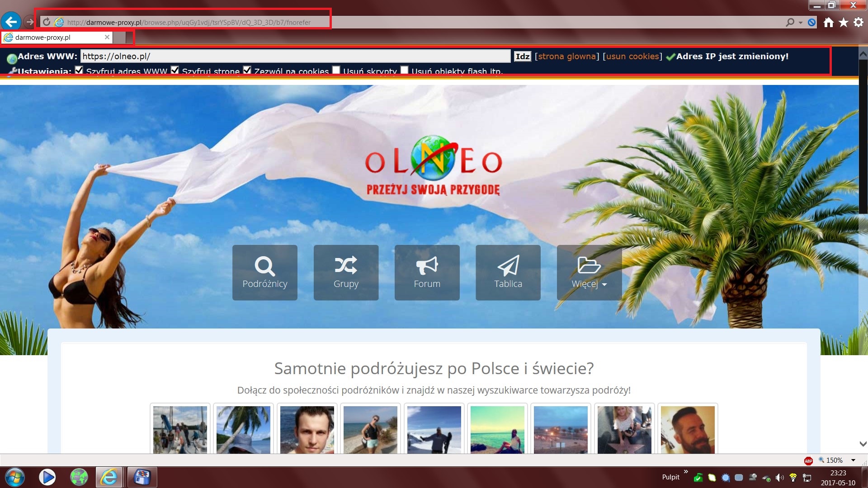
Task: Open the green globe browser taskbar icon
Action: tap(79, 477)
